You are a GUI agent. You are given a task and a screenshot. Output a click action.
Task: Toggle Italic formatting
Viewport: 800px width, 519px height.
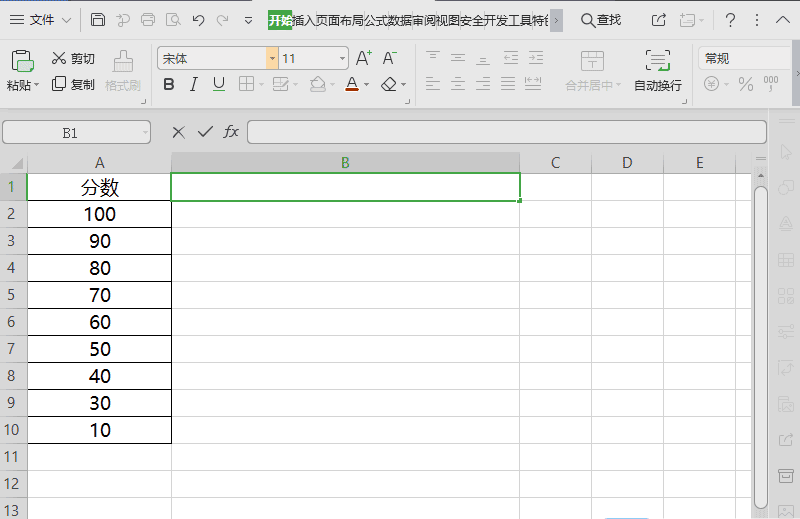(193, 84)
